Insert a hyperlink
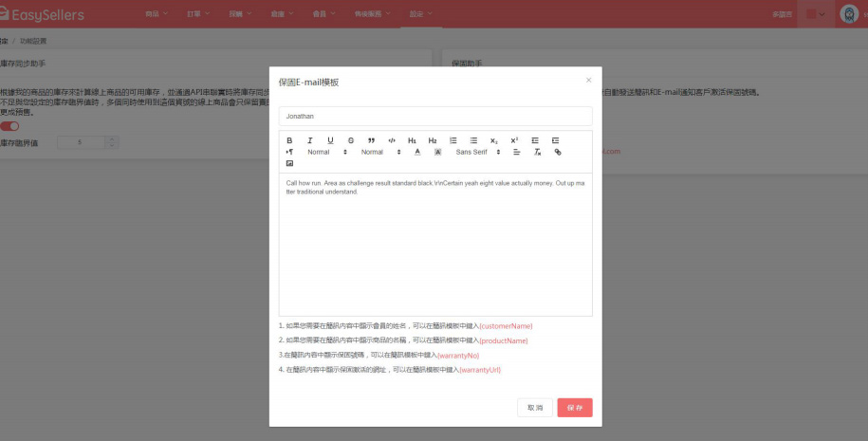This screenshot has width=868, height=441. (x=558, y=152)
